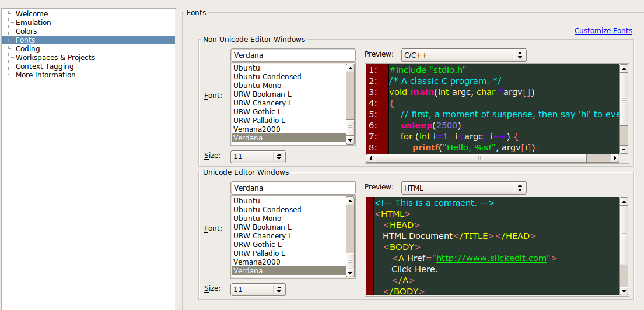The image size is (644, 310).
Task: Click line number 4 in preview gutter
Action: point(373,103)
